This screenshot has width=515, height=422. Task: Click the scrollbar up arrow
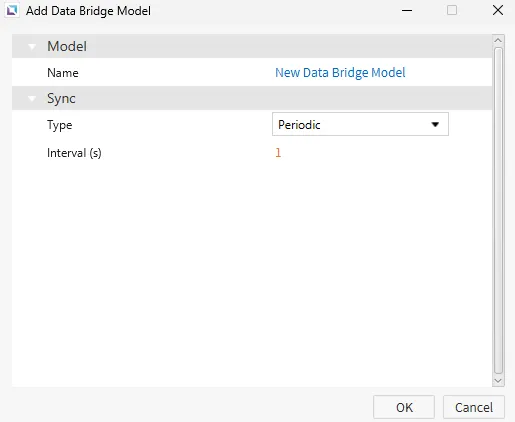[x=498, y=40]
